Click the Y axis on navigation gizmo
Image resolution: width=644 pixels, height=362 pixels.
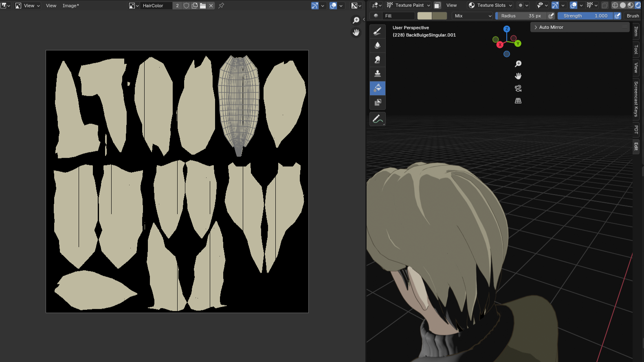(518, 44)
